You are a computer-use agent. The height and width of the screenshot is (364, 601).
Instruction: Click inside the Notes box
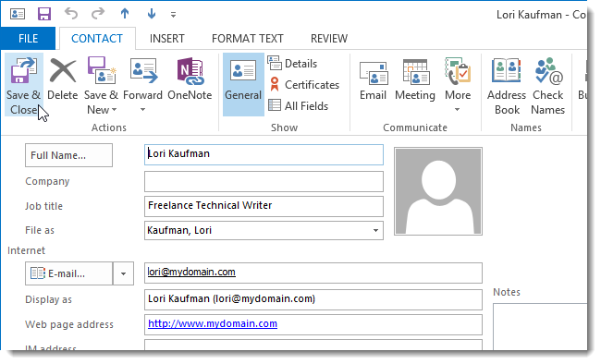540,326
